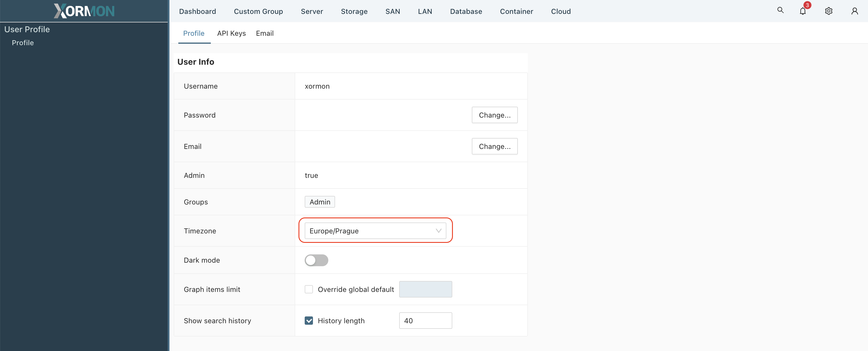Click the Password Change button
868x351 pixels.
pos(494,115)
